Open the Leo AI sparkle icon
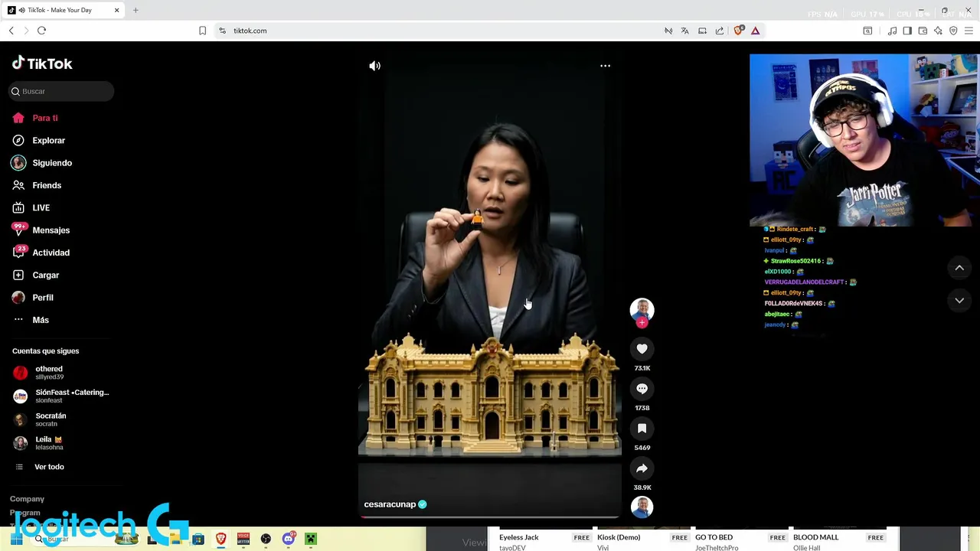Image resolution: width=980 pixels, height=551 pixels. 938,31
